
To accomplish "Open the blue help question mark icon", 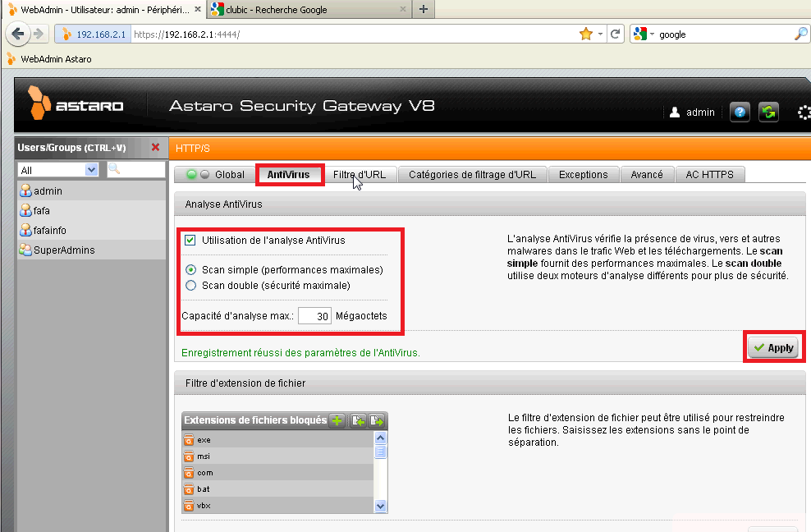I will [x=740, y=112].
